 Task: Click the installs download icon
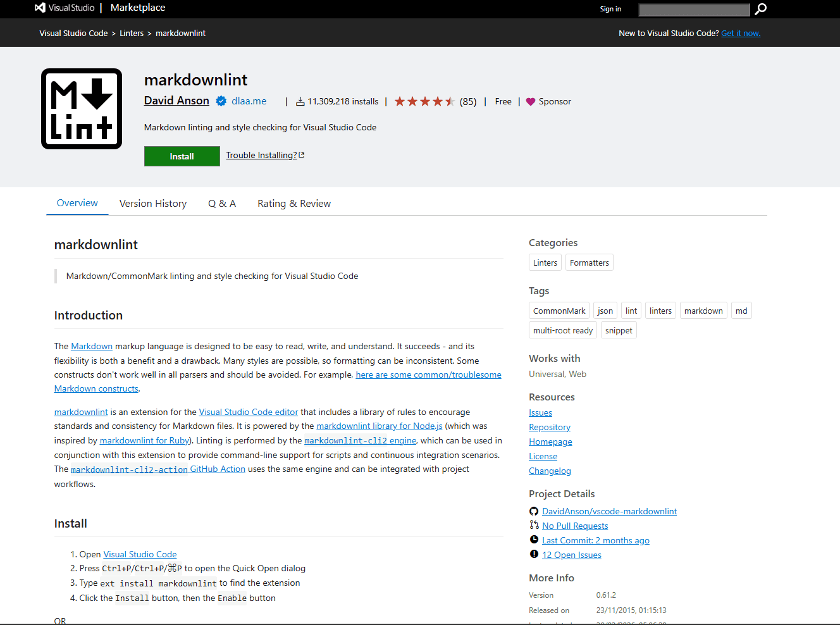pyautogui.click(x=300, y=101)
